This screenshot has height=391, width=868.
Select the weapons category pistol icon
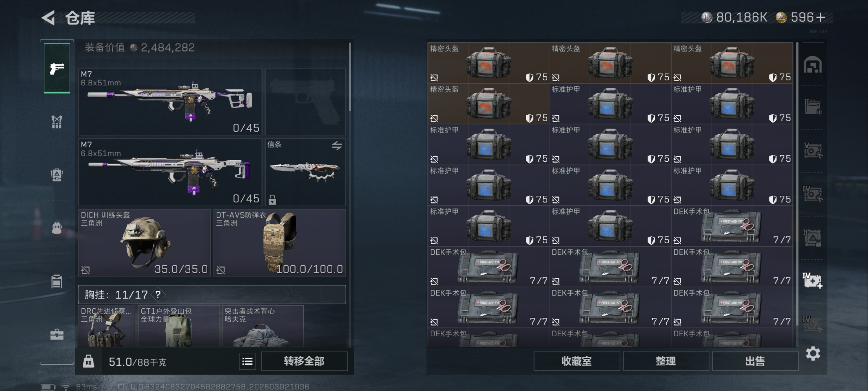click(x=57, y=69)
